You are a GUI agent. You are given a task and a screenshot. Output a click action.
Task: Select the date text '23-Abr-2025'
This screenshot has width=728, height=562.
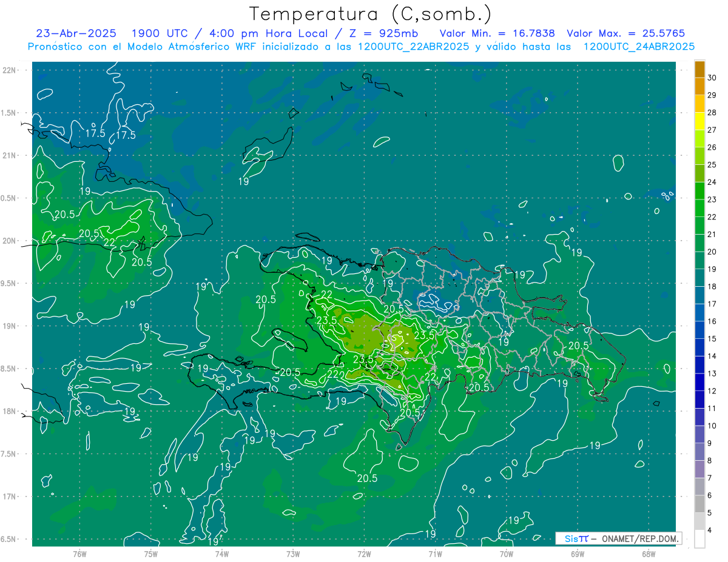pyautogui.click(x=76, y=33)
